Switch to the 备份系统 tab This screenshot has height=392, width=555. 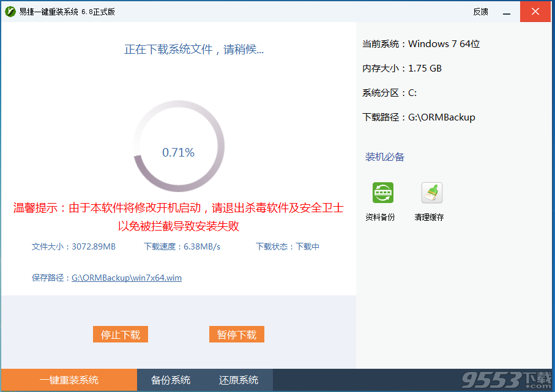[170, 380]
